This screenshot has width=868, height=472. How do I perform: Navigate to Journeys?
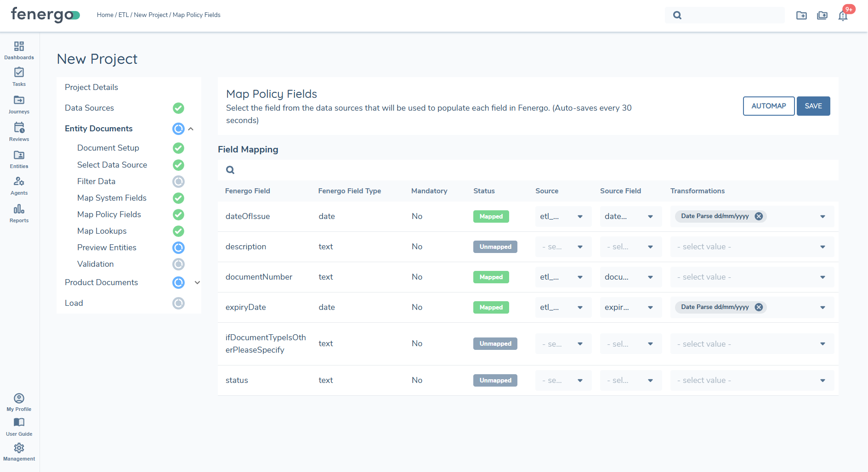pyautogui.click(x=19, y=103)
